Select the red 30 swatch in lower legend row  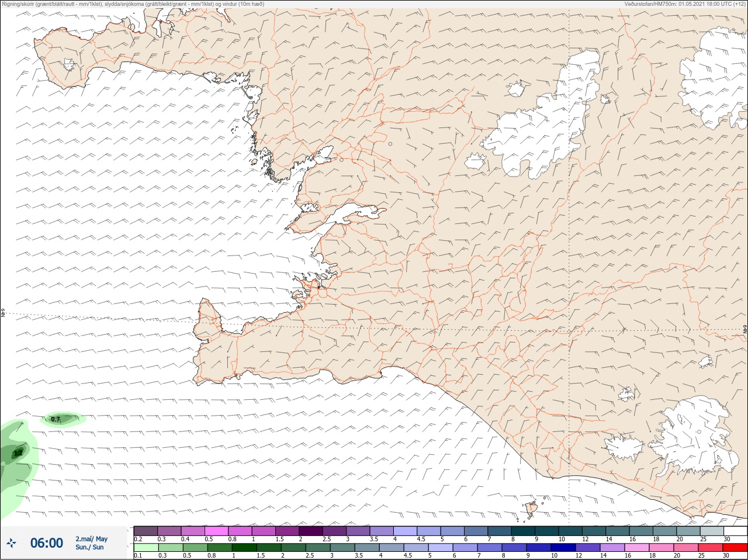735,548
